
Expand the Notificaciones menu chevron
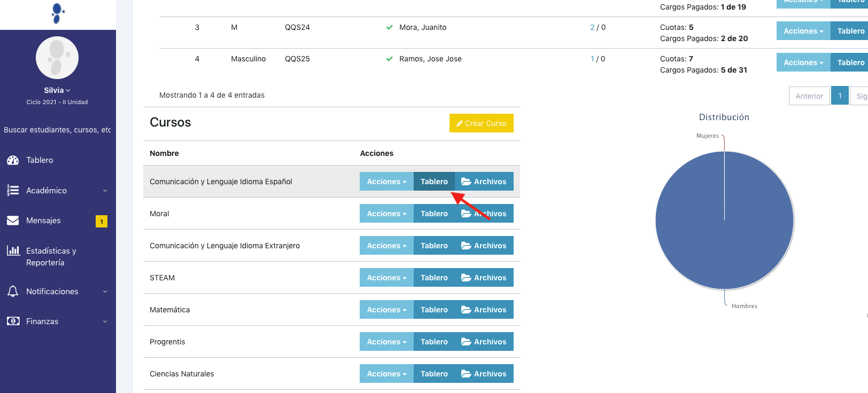pos(105,292)
